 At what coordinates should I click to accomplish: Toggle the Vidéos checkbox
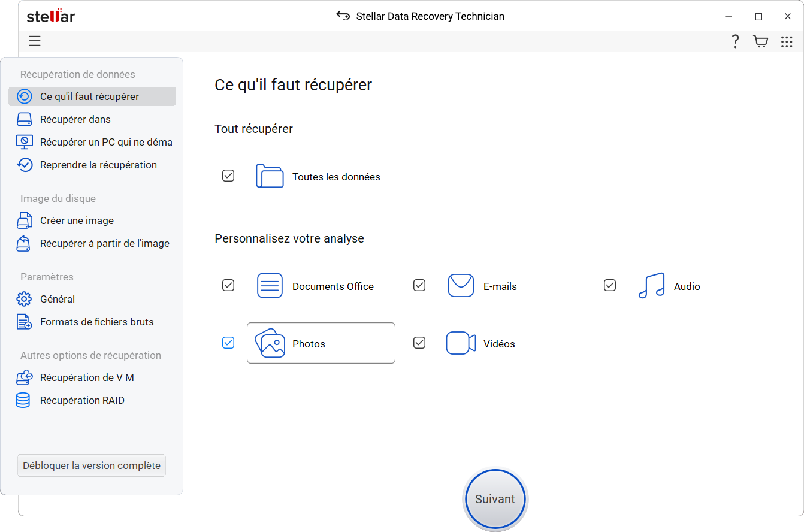419,343
